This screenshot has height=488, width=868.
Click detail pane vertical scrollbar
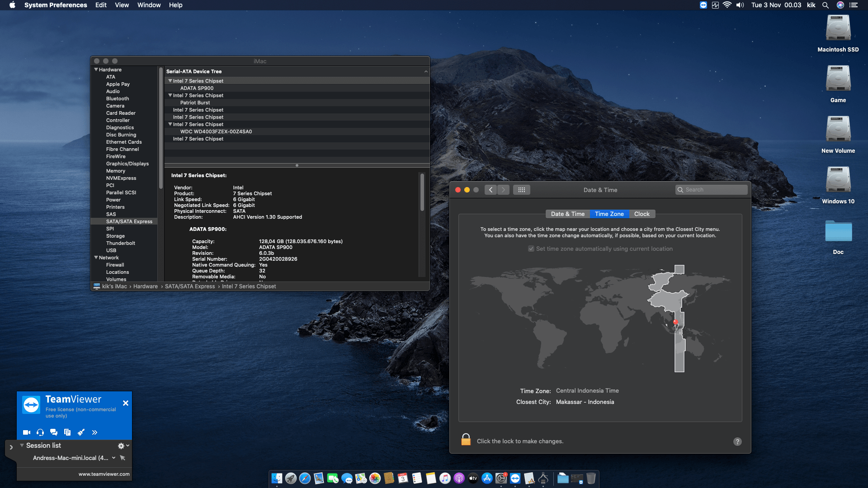tap(422, 192)
